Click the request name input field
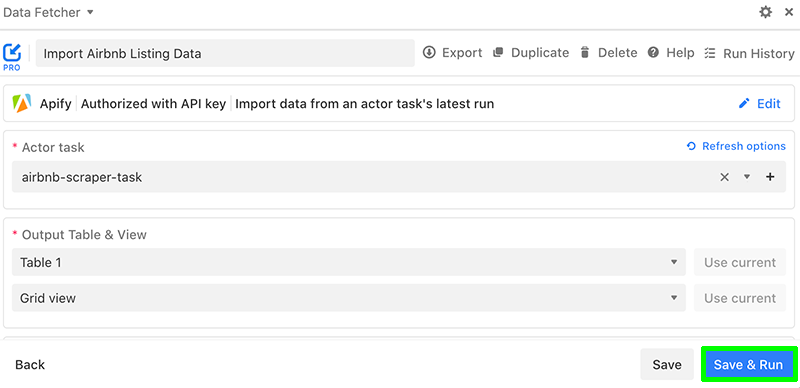Image resolution: width=800 pixels, height=388 pixels. [x=225, y=53]
